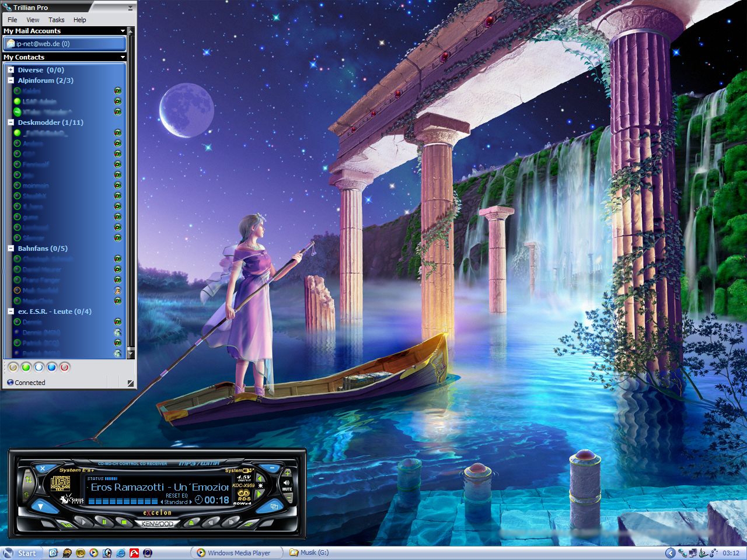747x560 pixels.
Task: Click the white star icon near KDC-X959
Action: click(x=261, y=485)
